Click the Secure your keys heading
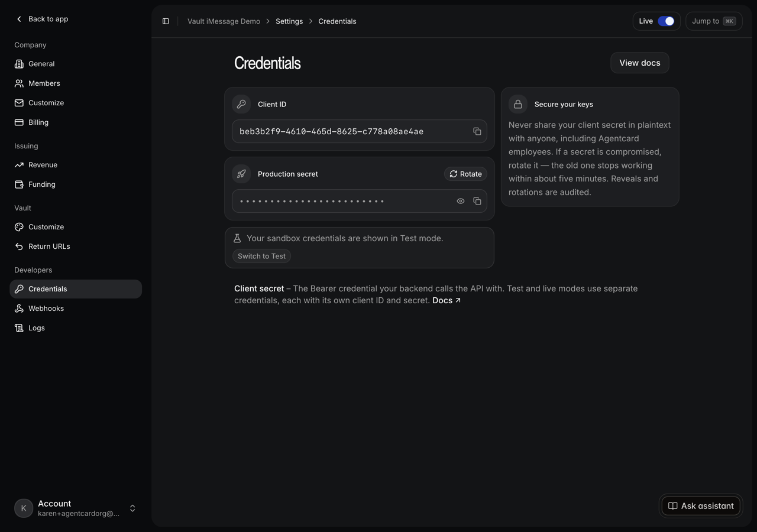Viewport: 757px width, 532px height. pos(564,104)
